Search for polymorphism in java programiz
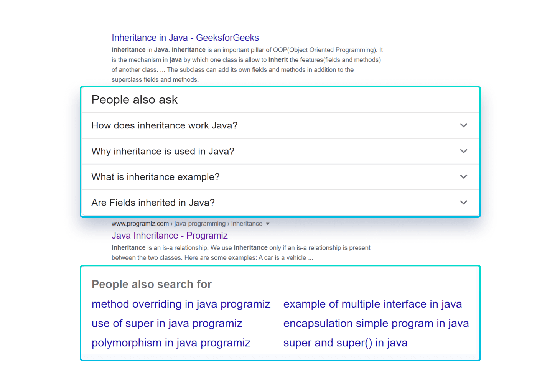The image size is (560, 392). [x=171, y=343]
